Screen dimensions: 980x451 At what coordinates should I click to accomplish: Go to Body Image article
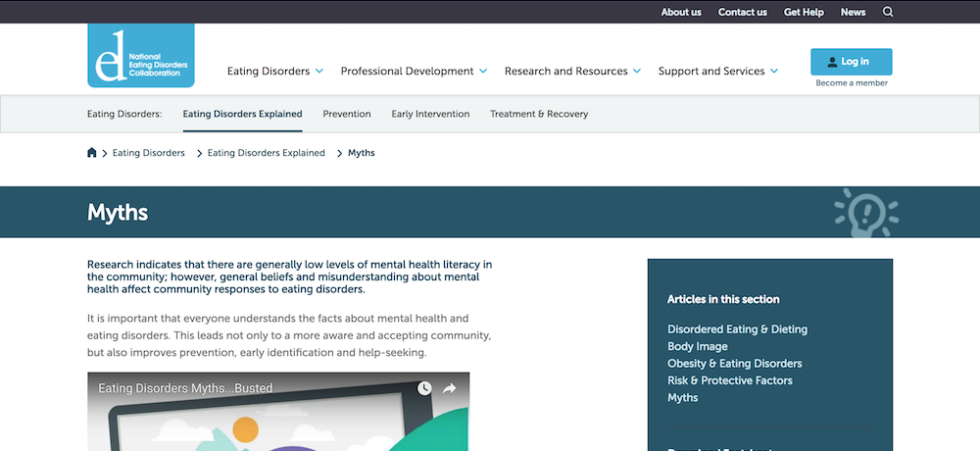tap(697, 346)
